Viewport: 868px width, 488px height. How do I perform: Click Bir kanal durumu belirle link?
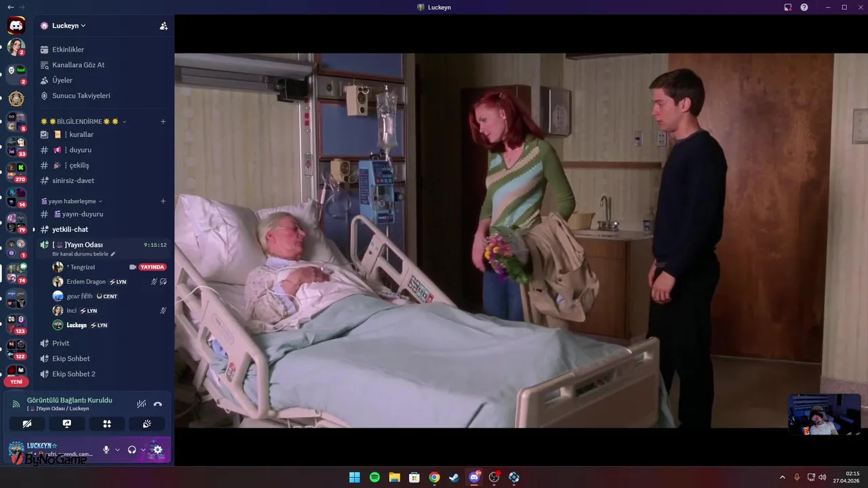point(81,254)
